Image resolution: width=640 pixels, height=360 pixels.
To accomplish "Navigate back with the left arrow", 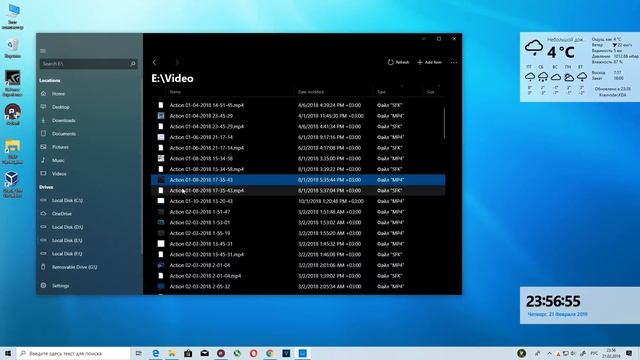I will 155,62.
